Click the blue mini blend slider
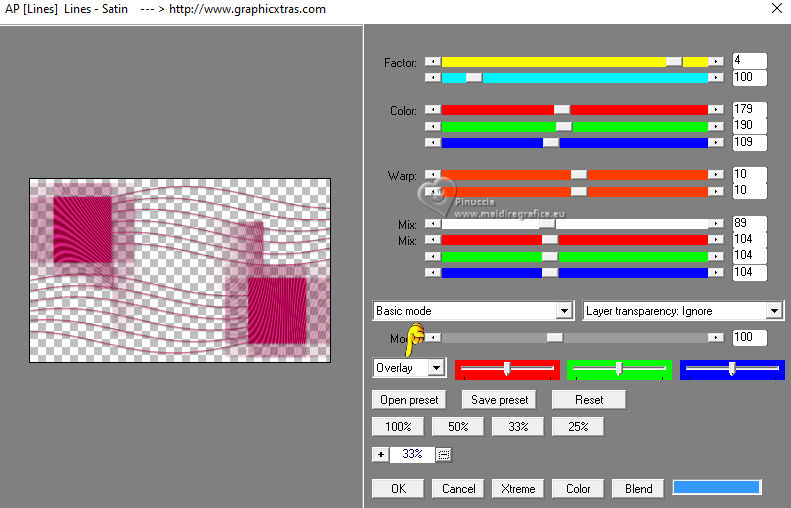The width and height of the screenshot is (791, 508). (x=732, y=369)
